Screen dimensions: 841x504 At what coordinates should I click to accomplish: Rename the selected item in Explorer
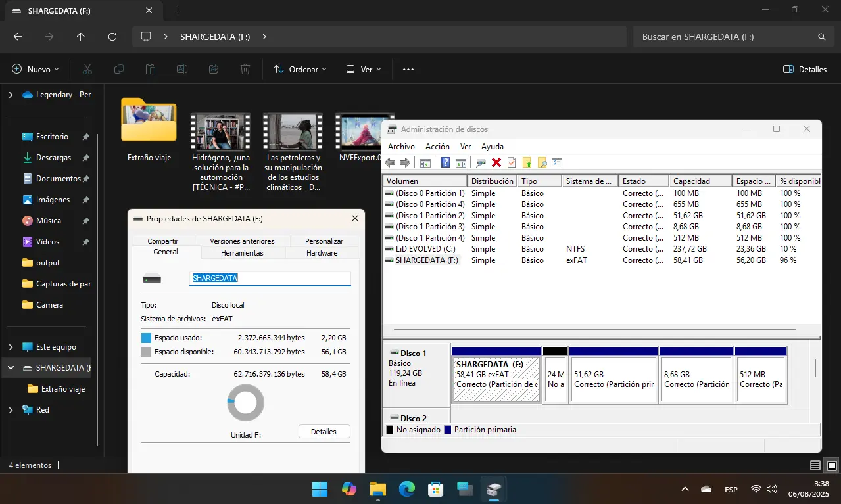(182, 69)
